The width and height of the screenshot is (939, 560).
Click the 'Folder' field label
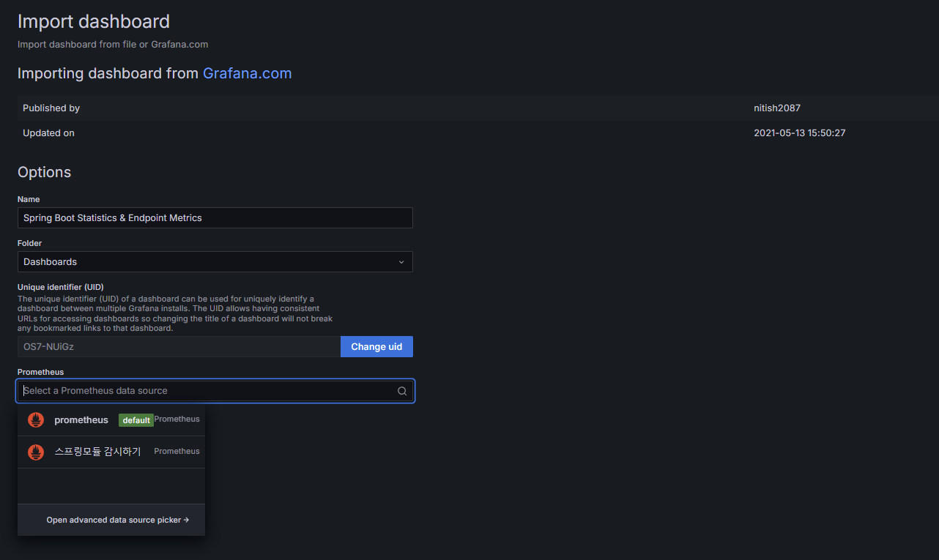coord(30,243)
